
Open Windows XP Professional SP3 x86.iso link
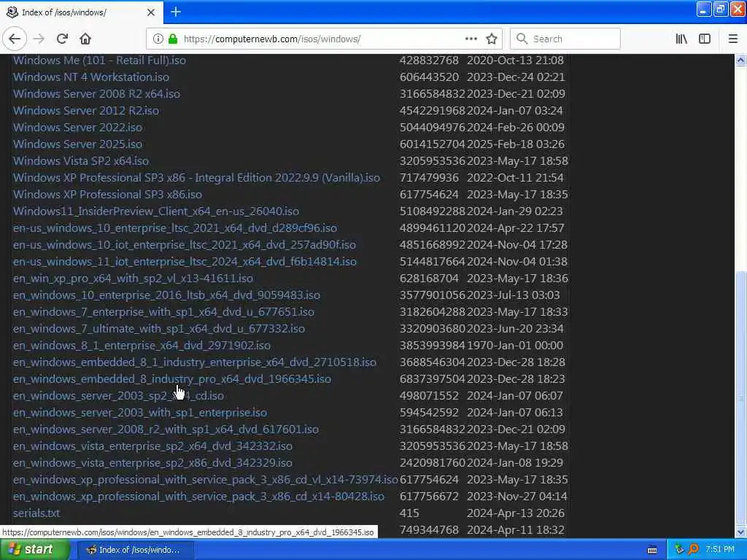click(107, 194)
